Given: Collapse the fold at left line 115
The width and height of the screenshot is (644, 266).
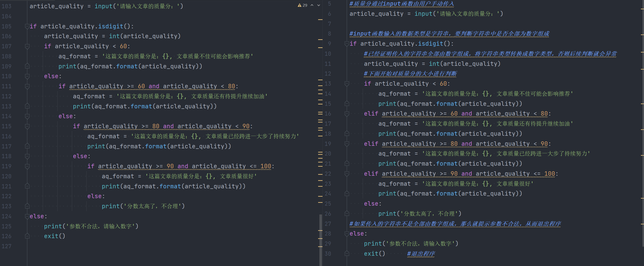Looking at the screenshot, I should 27,126.
